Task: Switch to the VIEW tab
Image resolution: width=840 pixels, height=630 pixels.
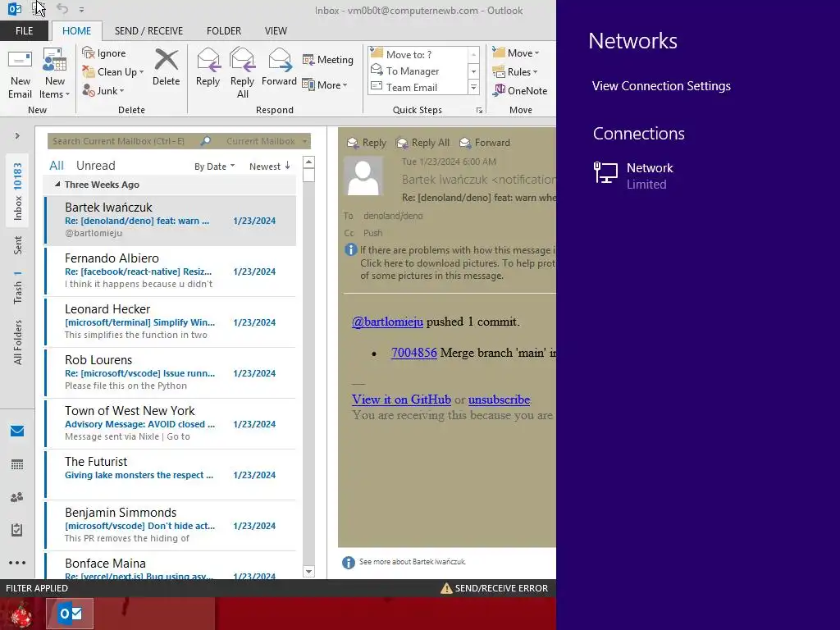Action: pyautogui.click(x=276, y=31)
